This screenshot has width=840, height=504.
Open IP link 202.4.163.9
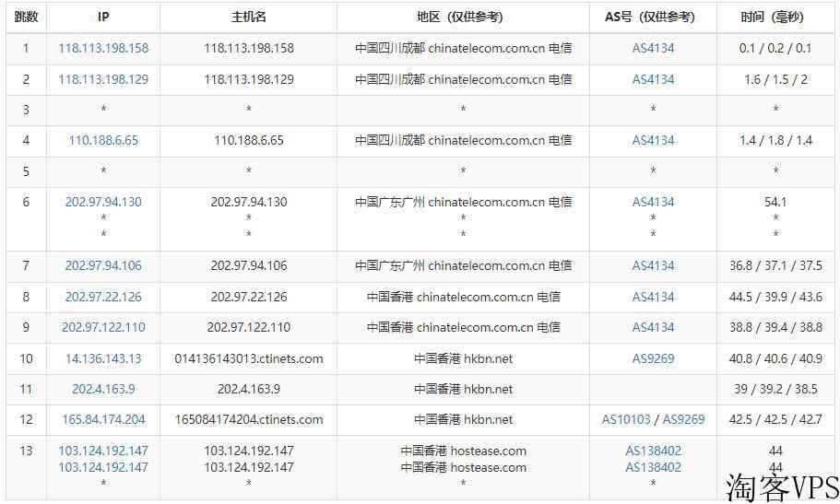103,390
